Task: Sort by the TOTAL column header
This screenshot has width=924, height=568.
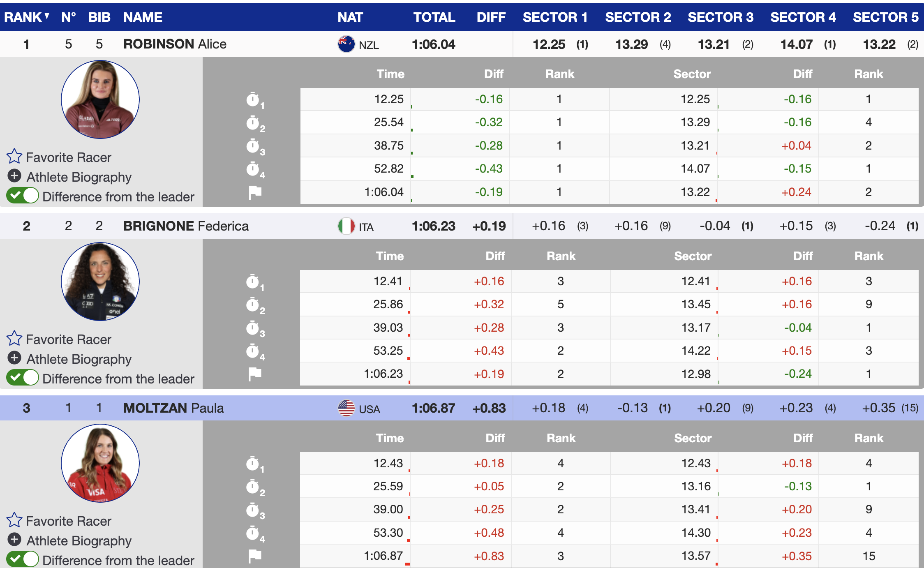Action: coord(434,17)
